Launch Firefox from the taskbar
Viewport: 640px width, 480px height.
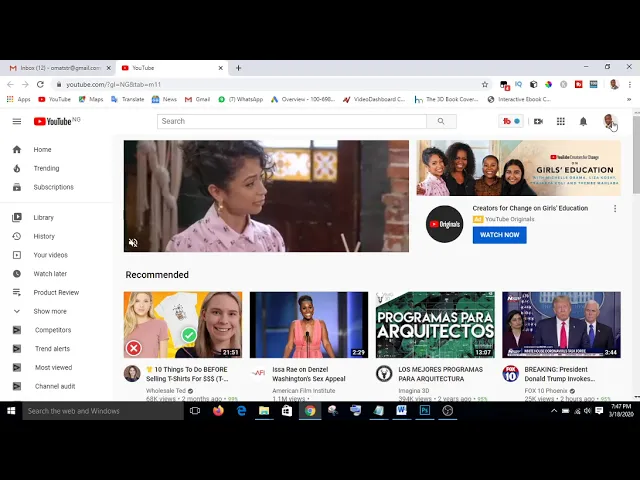point(218,411)
